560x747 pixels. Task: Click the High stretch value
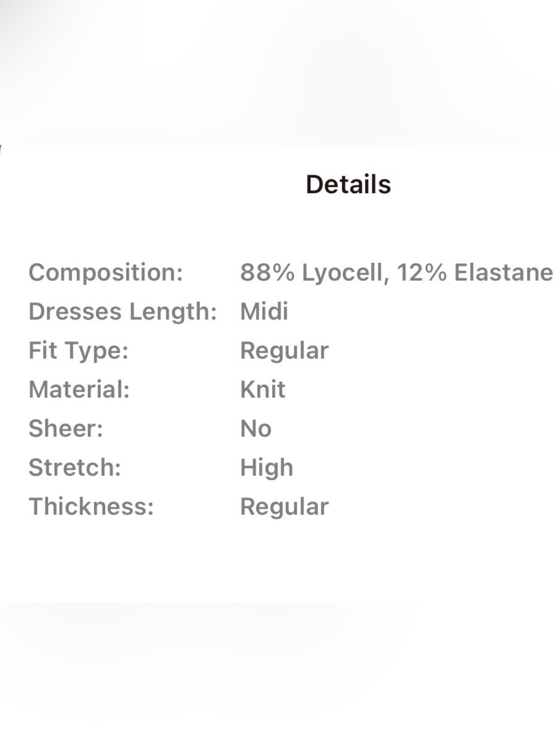267,468
